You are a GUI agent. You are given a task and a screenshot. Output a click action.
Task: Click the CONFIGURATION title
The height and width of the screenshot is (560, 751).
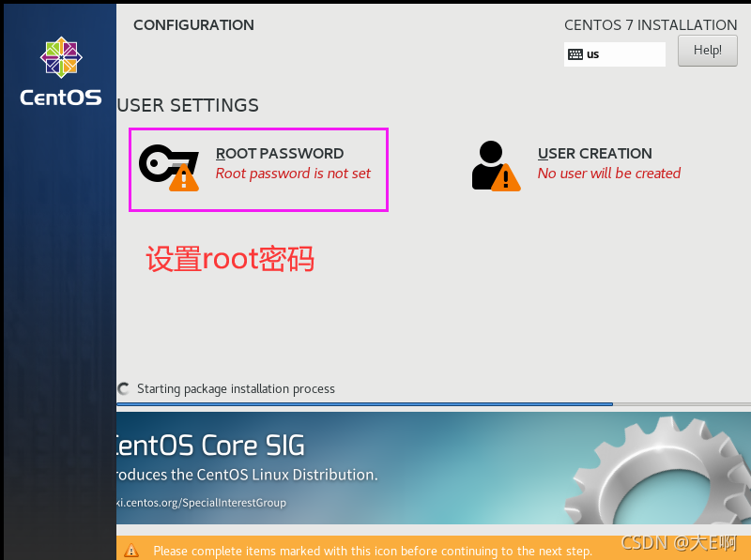(193, 25)
